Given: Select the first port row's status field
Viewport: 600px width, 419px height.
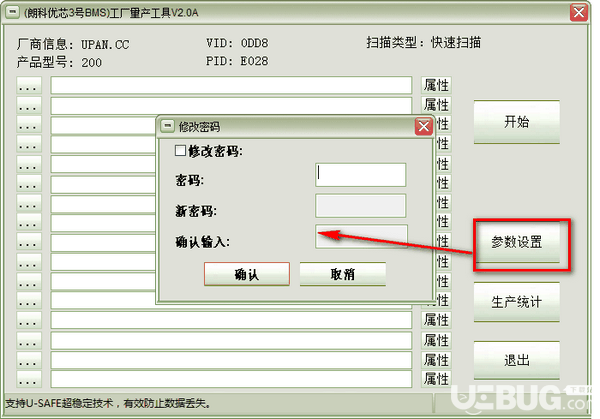Looking at the screenshot, I should coord(231,85).
